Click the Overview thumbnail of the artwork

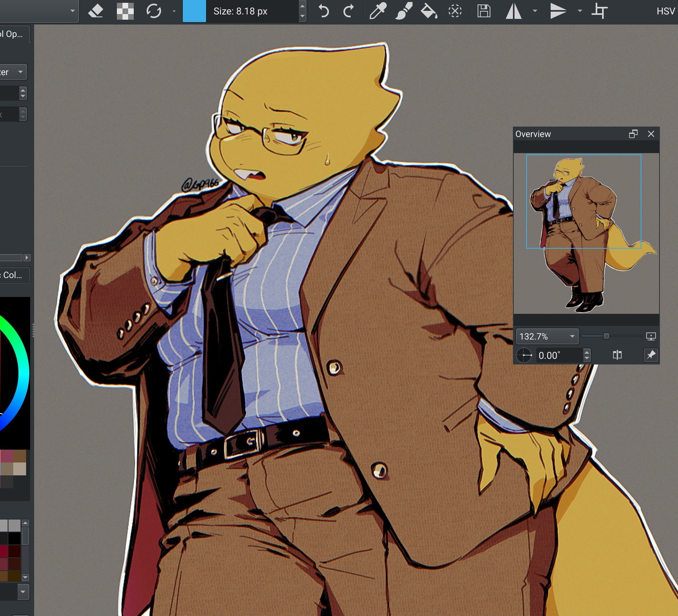586,233
